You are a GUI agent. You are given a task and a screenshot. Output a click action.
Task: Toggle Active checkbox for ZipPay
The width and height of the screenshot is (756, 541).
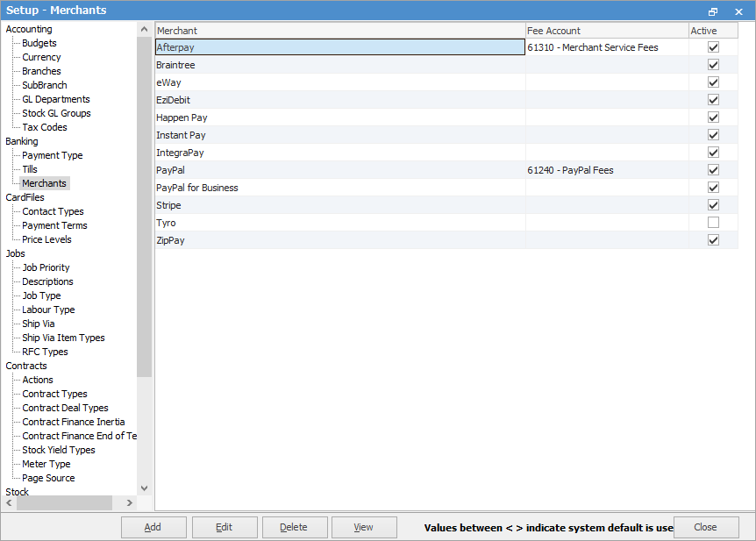tap(713, 240)
